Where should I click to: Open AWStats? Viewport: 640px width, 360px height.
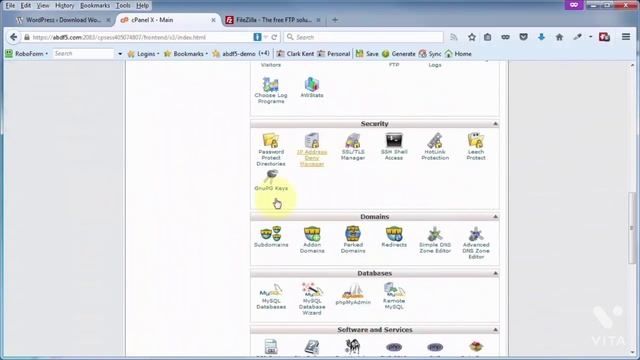[312, 88]
